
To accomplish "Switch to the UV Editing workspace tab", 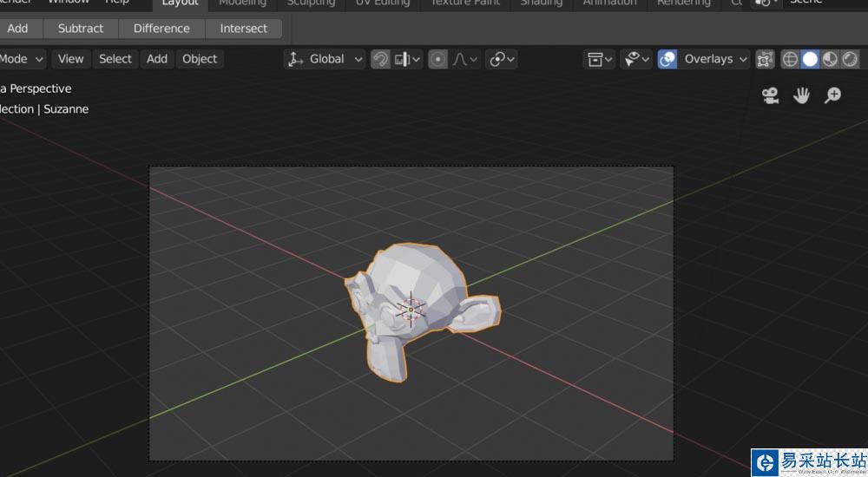I will point(383,3).
